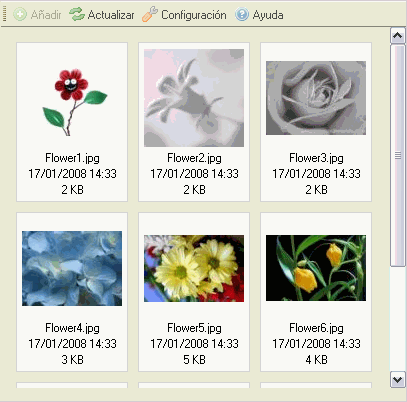Open Configuración via the wrench icon
The image size is (407, 402).
pos(150,14)
